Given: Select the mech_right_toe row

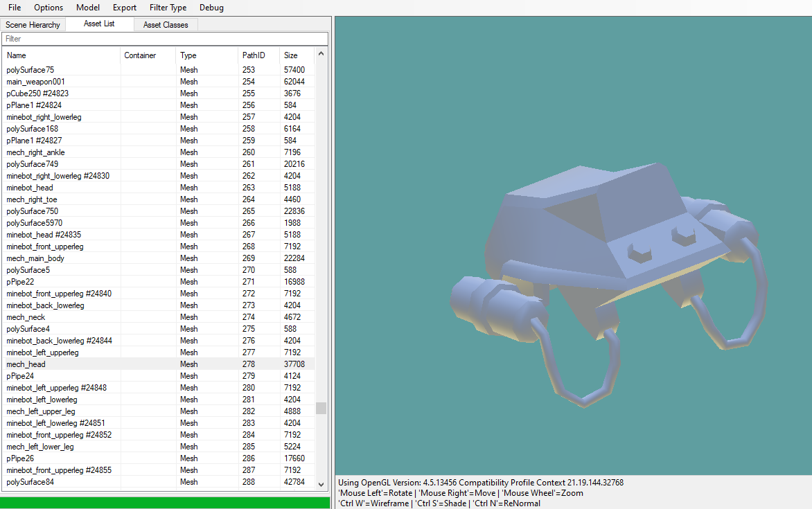Looking at the screenshot, I should 159,199.
